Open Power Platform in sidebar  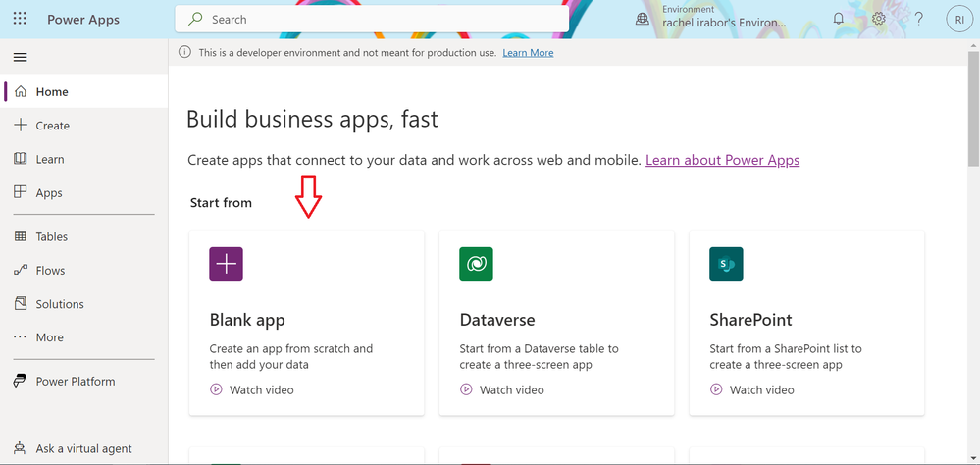click(x=83, y=382)
